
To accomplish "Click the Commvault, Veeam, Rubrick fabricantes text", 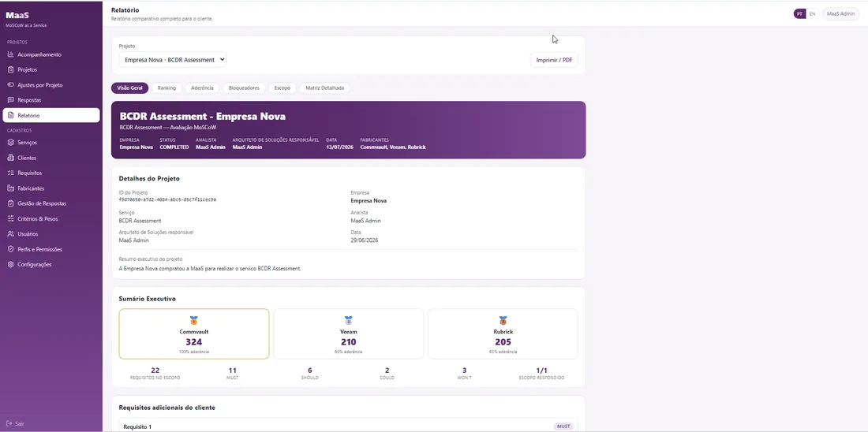I will pyautogui.click(x=393, y=147).
